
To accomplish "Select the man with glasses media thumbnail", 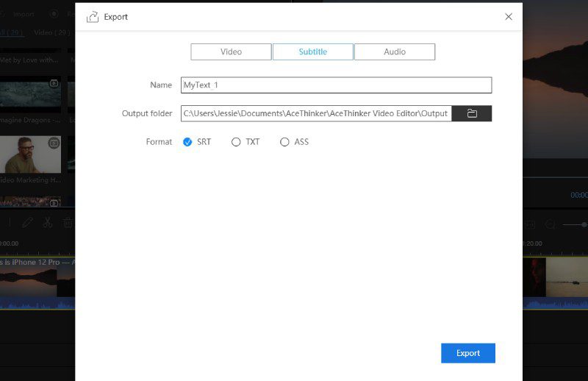I will click(30, 154).
